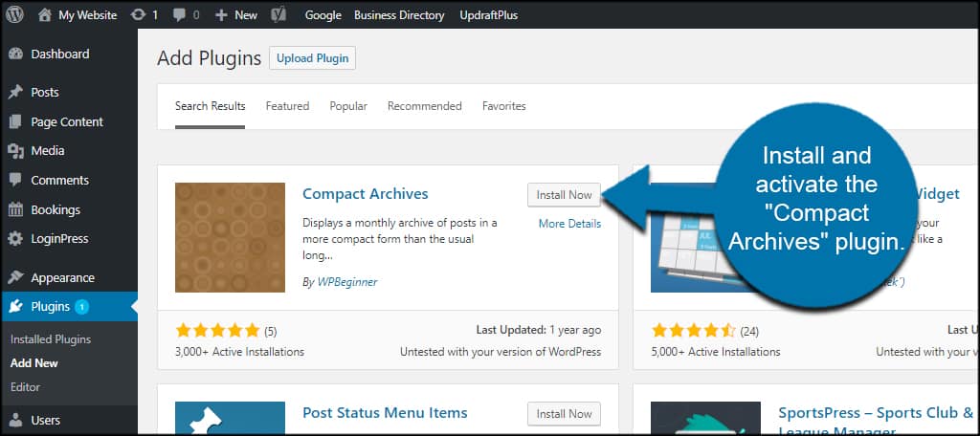980x436 pixels.
Task: Switch to the Featured tab
Action: click(x=287, y=106)
